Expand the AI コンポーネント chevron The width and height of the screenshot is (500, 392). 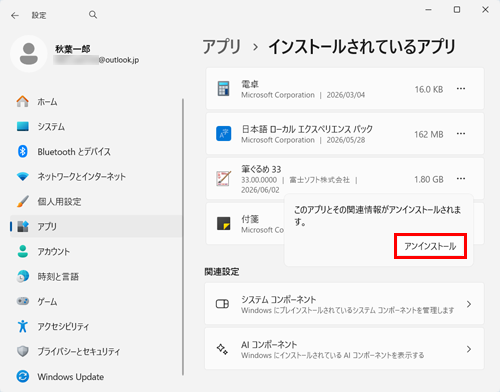click(x=469, y=349)
